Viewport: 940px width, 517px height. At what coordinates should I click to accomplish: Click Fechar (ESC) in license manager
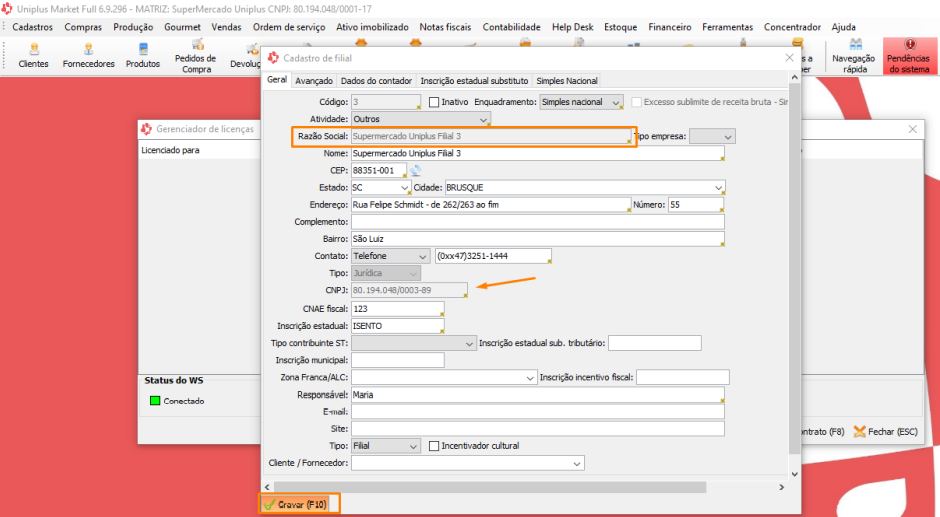(x=885, y=431)
